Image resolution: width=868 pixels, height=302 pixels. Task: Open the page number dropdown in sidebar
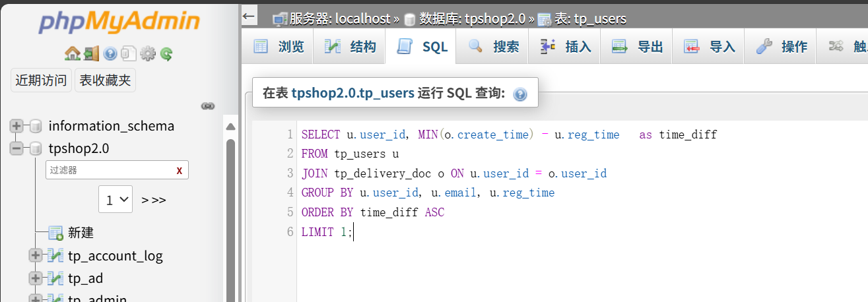coord(116,199)
